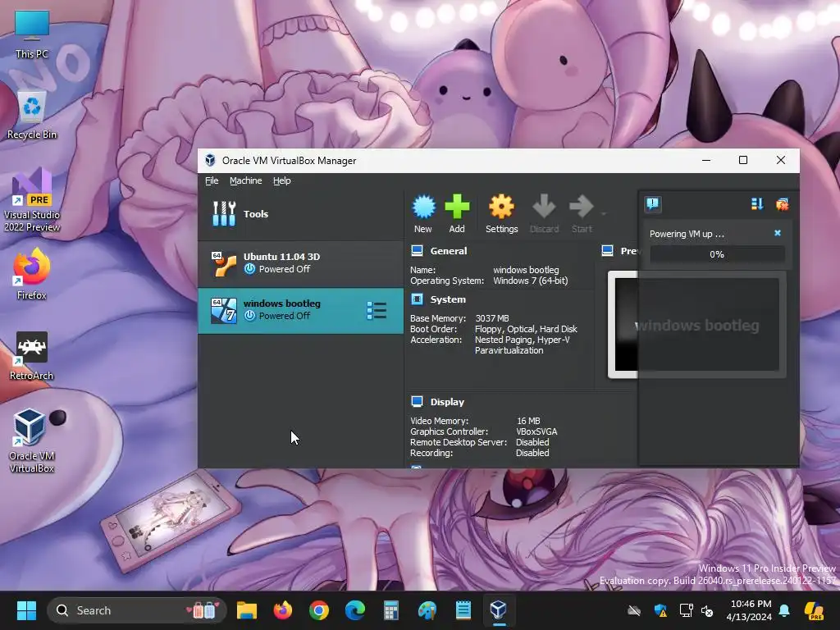Click the Display section header
Viewport: 840px width, 630px height.
click(447, 402)
